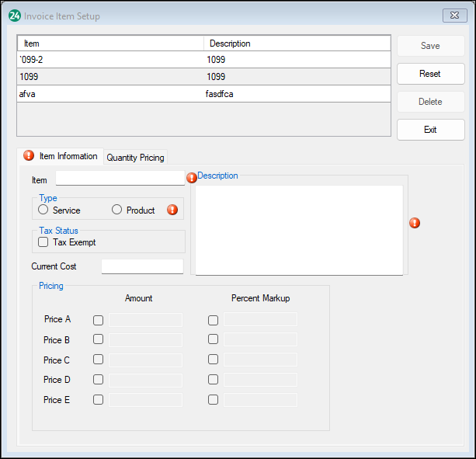This screenshot has width=476, height=459.
Task: Select the Product radio button
Action: (x=117, y=210)
